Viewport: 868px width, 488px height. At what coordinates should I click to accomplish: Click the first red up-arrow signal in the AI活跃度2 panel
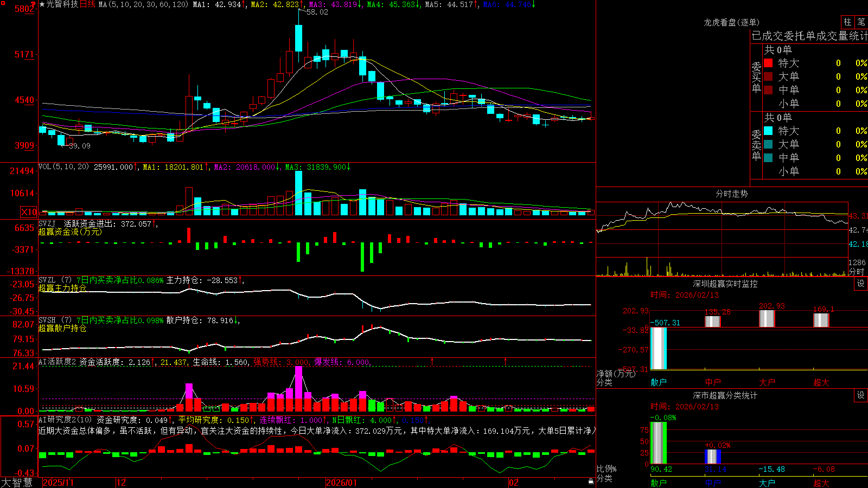[432, 361]
